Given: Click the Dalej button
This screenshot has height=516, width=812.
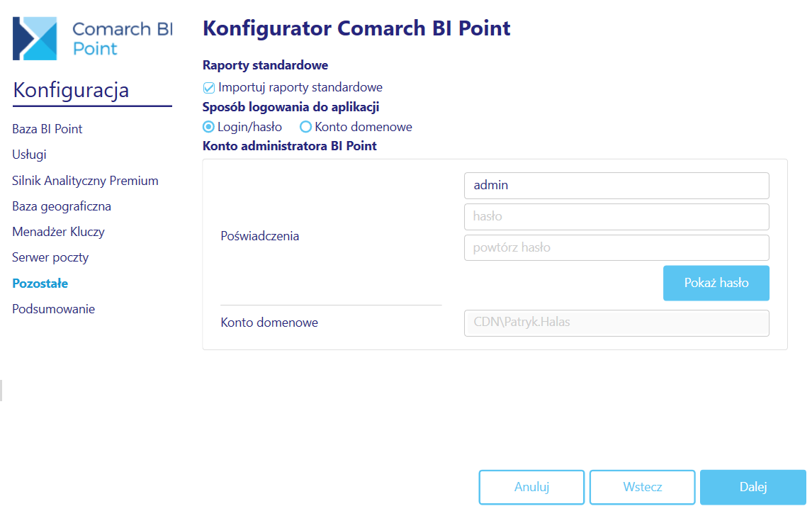Looking at the screenshot, I should pyautogui.click(x=753, y=487).
